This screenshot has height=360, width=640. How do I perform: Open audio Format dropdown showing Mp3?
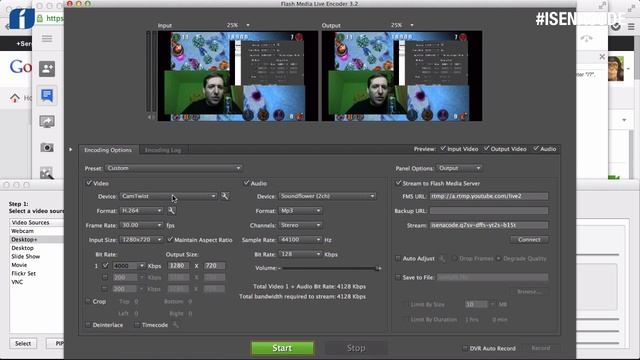(300, 211)
